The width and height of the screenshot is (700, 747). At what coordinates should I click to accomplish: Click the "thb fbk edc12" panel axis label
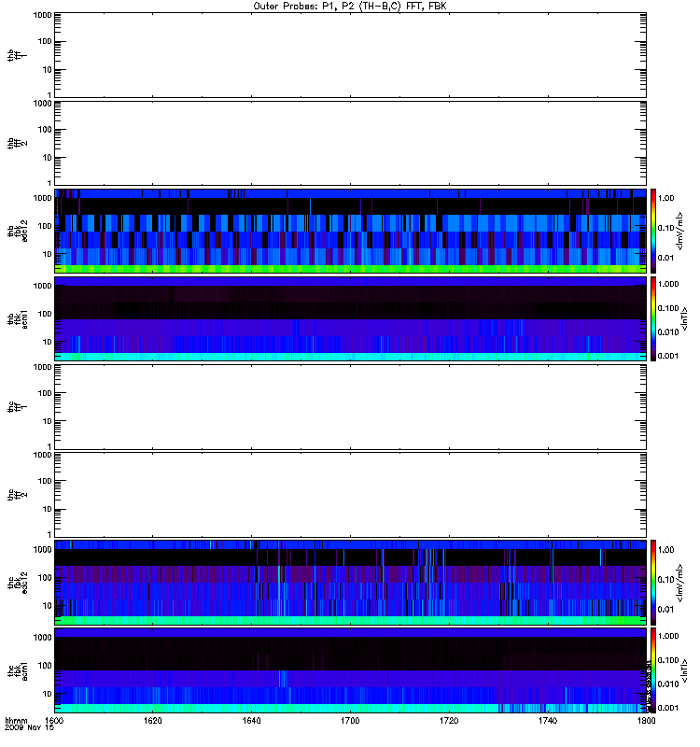point(17,231)
